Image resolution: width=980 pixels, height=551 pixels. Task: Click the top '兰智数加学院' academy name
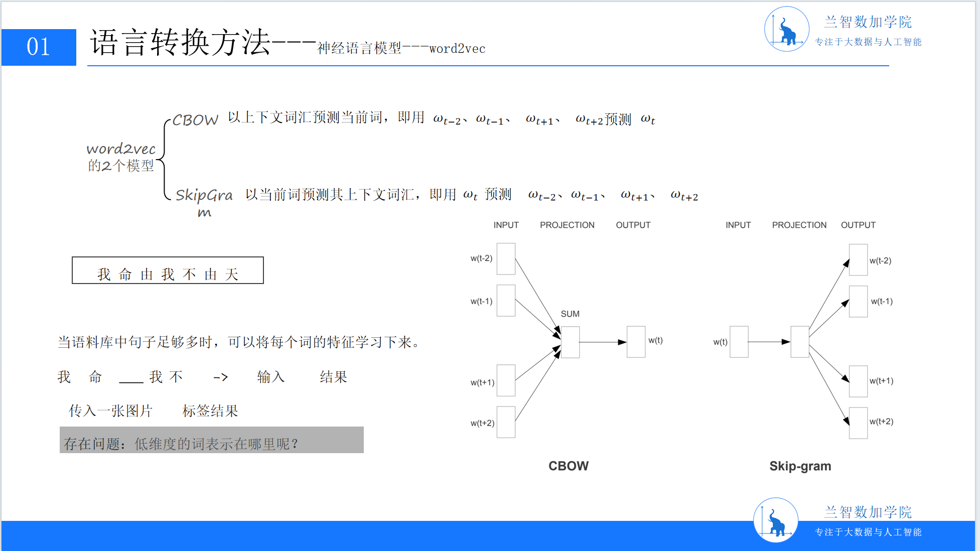click(868, 22)
